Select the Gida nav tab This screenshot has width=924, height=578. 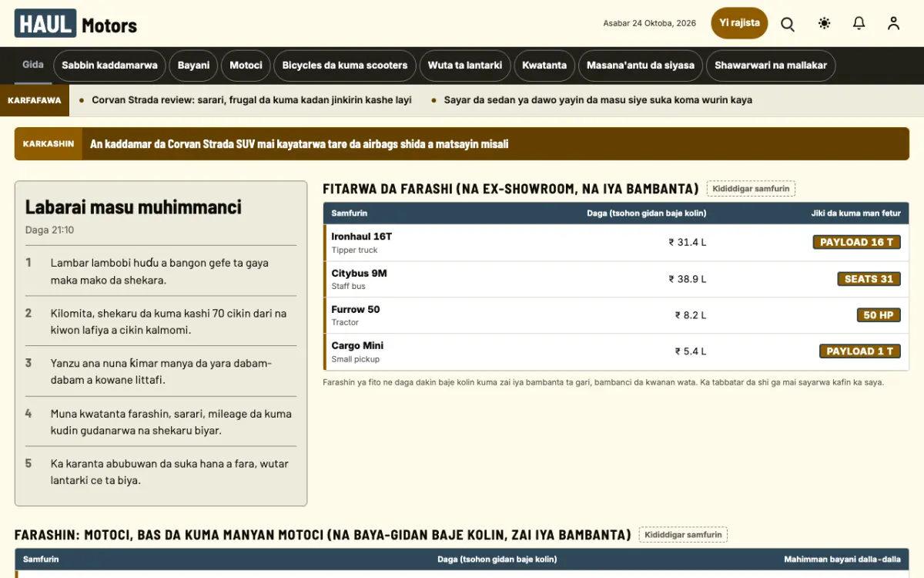(x=33, y=65)
